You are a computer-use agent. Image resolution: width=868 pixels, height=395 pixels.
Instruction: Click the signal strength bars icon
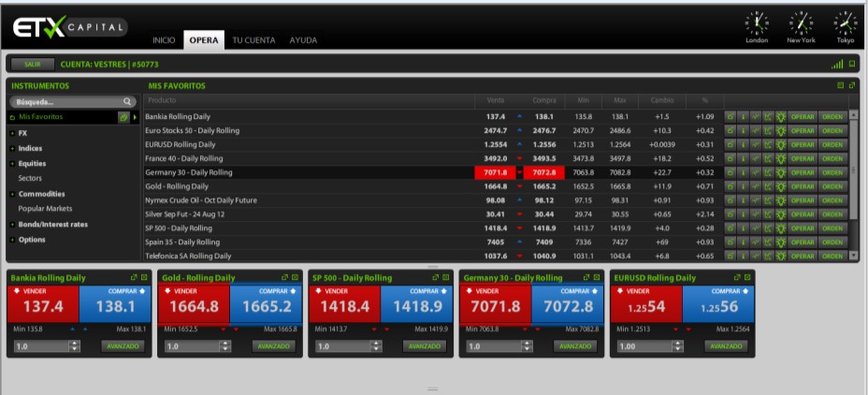tap(837, 64)
